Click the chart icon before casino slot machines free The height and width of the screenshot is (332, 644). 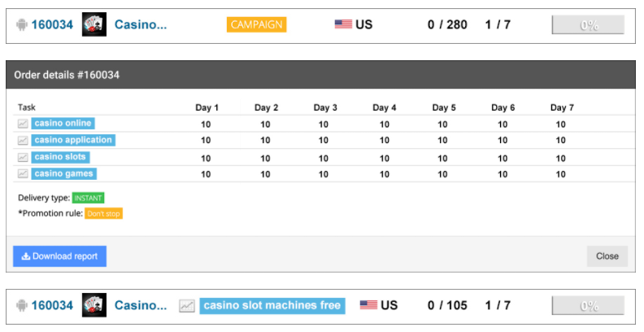tap(187, 306)
